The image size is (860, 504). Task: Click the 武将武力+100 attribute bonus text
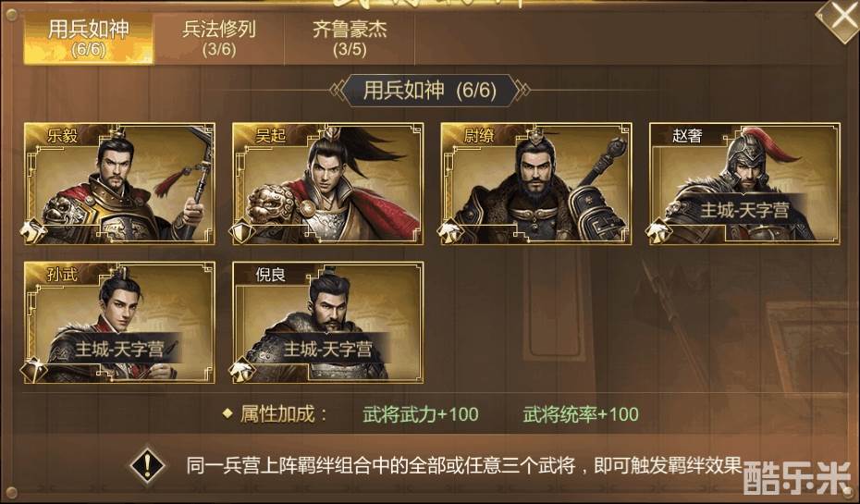point(421,414)
